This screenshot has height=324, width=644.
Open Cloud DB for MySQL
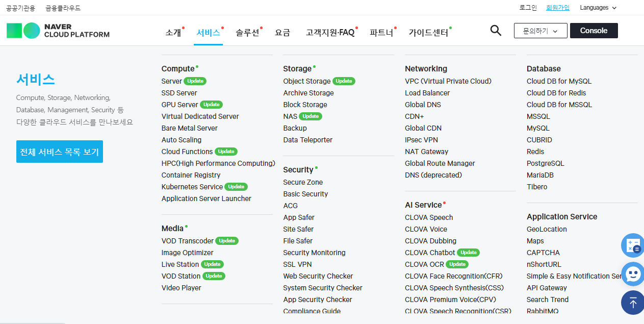coord(559,81)
